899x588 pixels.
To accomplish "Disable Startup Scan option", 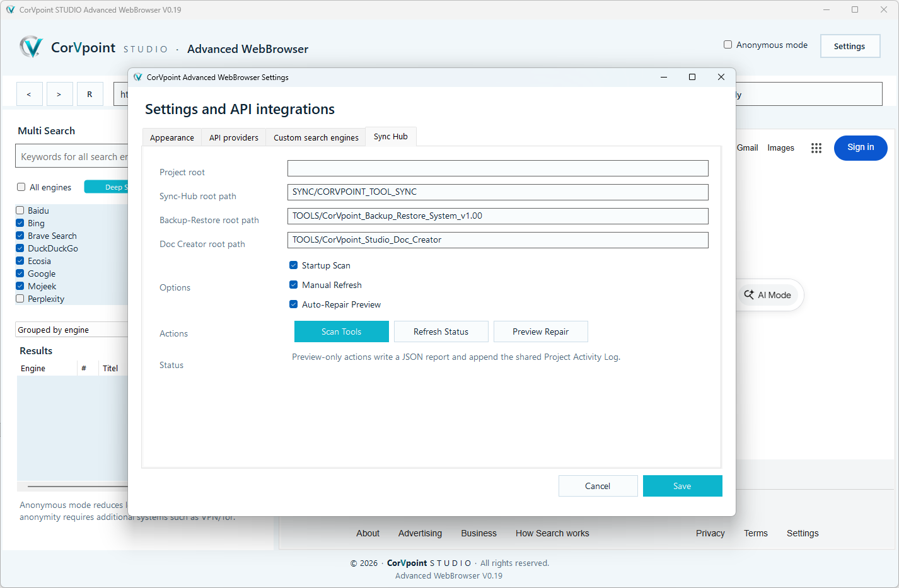I will (293, 265).
